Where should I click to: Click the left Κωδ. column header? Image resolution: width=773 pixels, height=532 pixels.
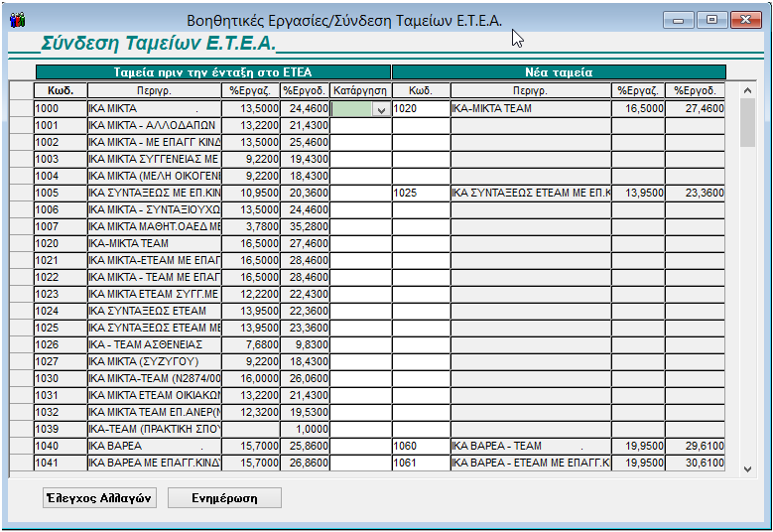pos(61,90)
